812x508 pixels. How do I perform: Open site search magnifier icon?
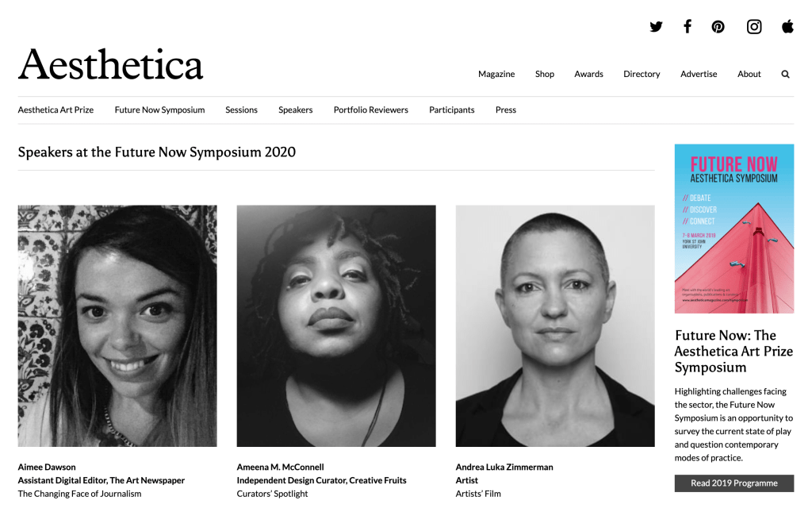pyautogui.click(x=785, y=74)
